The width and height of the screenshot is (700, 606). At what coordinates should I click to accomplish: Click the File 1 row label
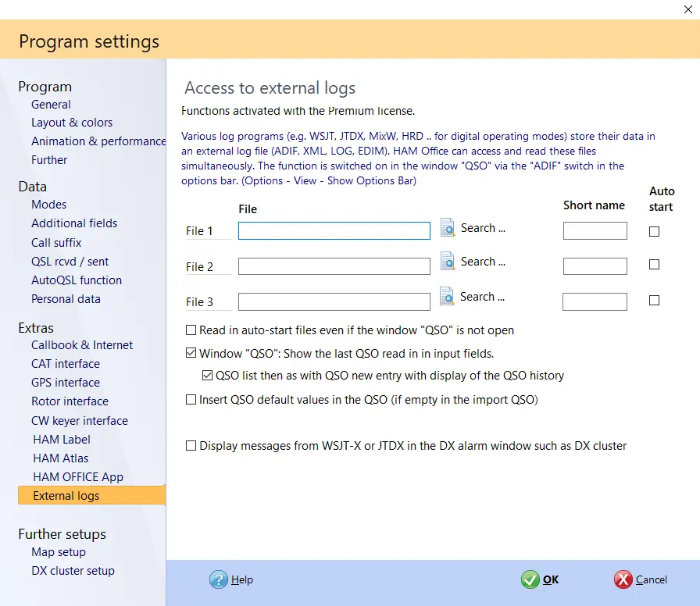(199, 231)
